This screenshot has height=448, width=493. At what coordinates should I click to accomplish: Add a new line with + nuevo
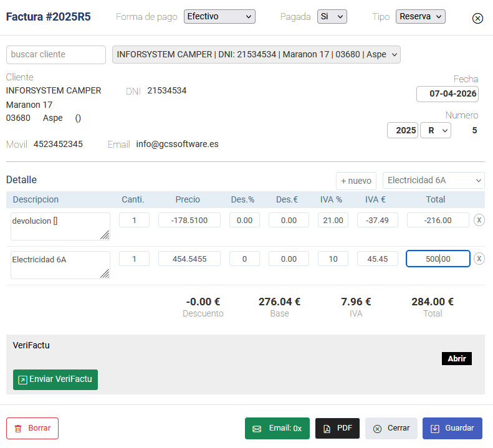tap(356, 181)
